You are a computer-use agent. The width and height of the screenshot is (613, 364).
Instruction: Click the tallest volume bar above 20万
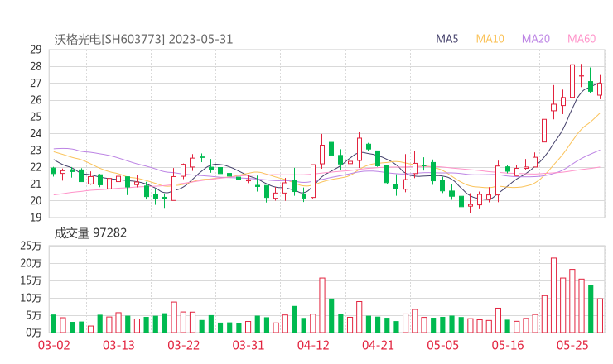pyautogui.click(x=553, y=295)
